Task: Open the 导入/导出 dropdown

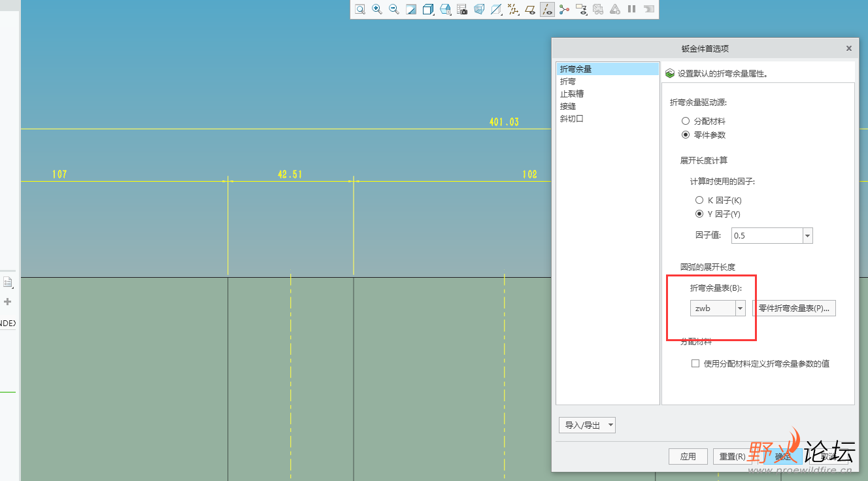Action: pyautogui.click(x=587, y=425)
